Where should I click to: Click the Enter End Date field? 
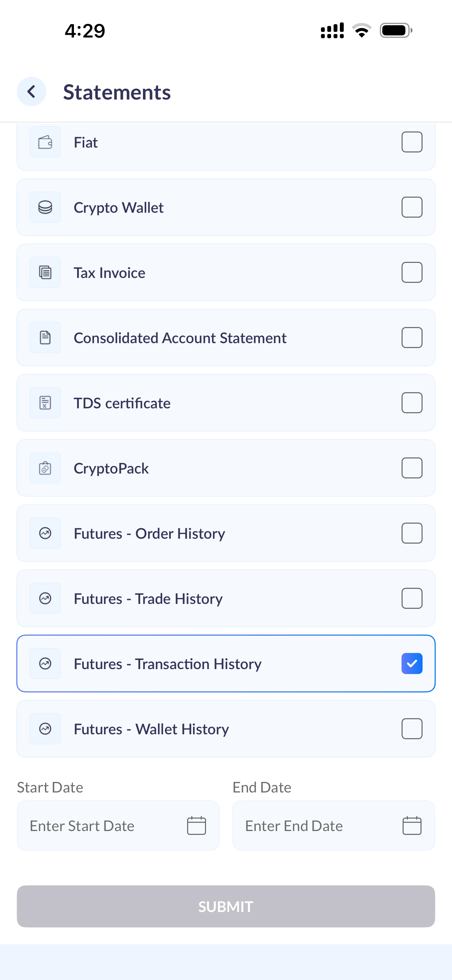pos(334,825)
